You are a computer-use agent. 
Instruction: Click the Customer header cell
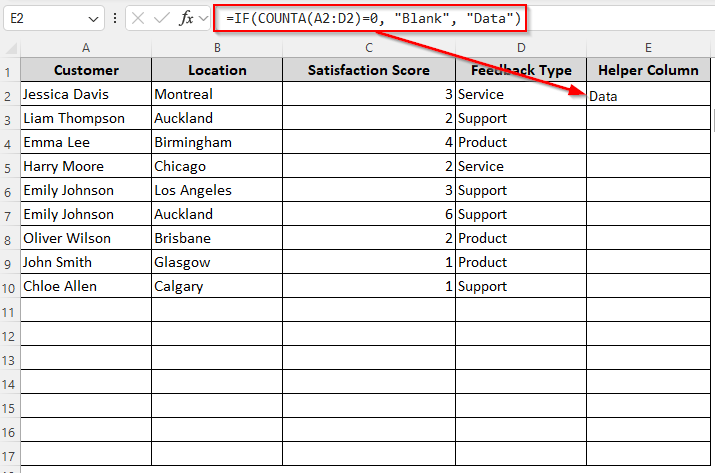click(x=86, y=70)
